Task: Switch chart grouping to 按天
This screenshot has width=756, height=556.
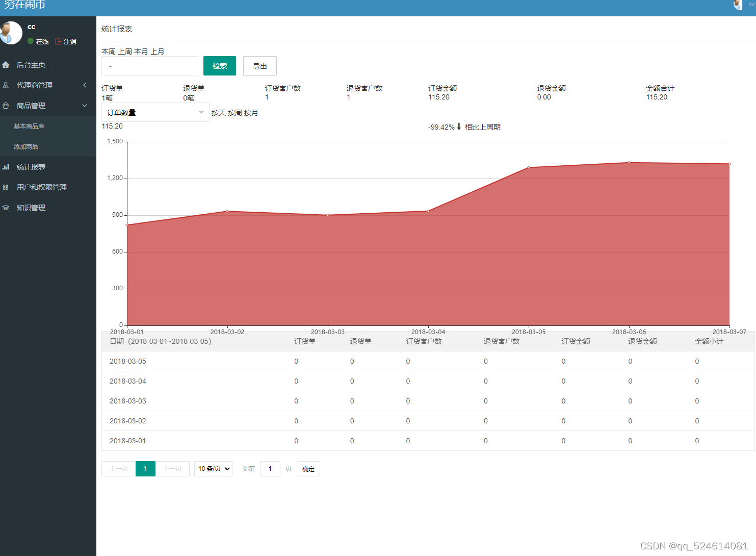Action: coord(219,113)
